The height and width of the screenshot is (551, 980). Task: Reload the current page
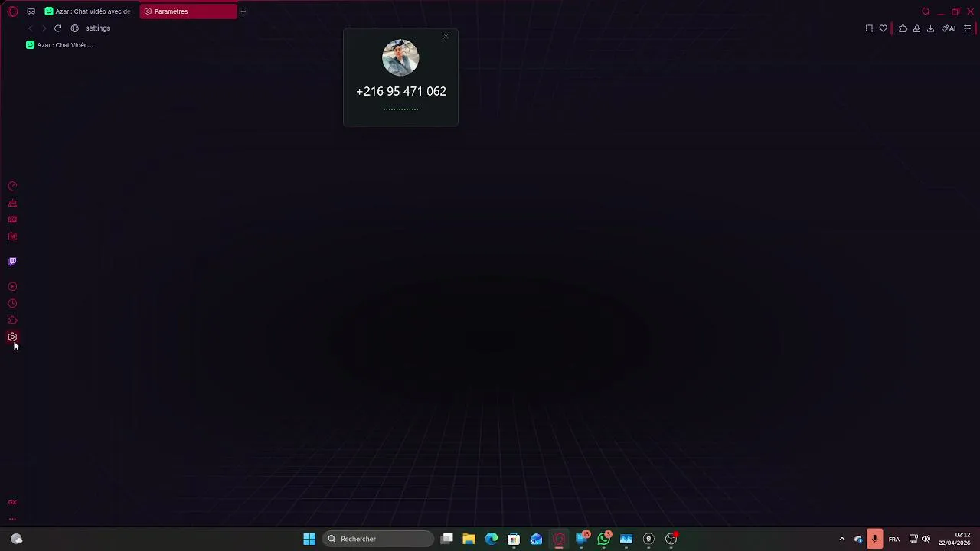click(57, 28)
